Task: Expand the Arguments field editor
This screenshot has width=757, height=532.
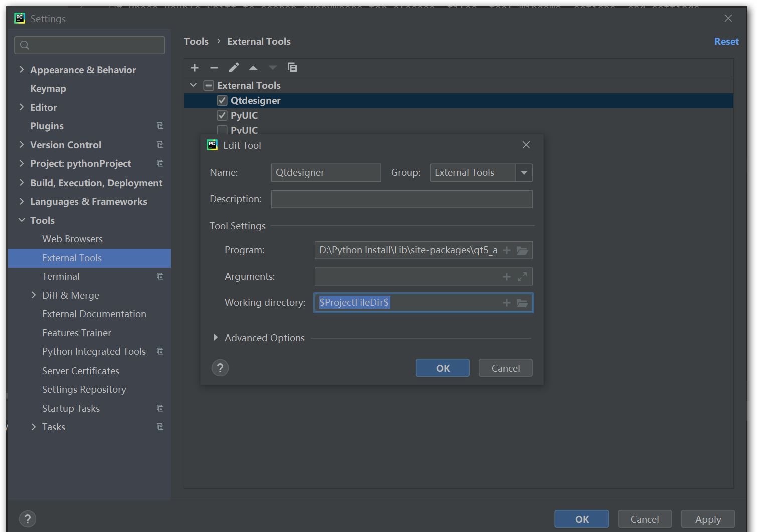Action: point(522,277)
